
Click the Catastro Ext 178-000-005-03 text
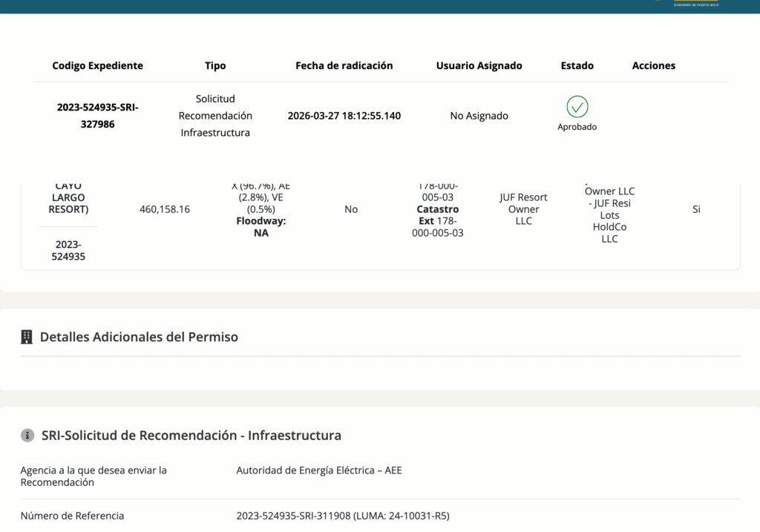tap(437, 221)
